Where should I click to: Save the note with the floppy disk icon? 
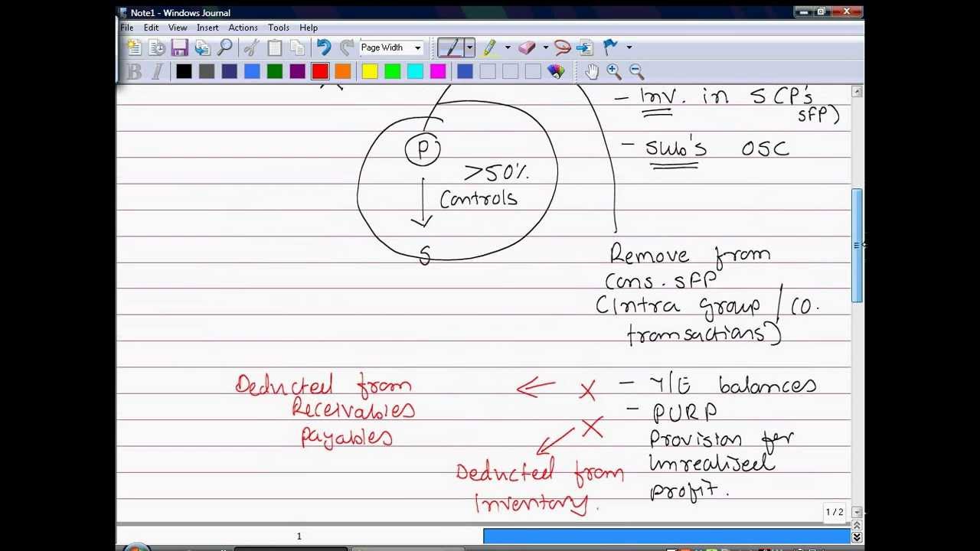point(179,47)
